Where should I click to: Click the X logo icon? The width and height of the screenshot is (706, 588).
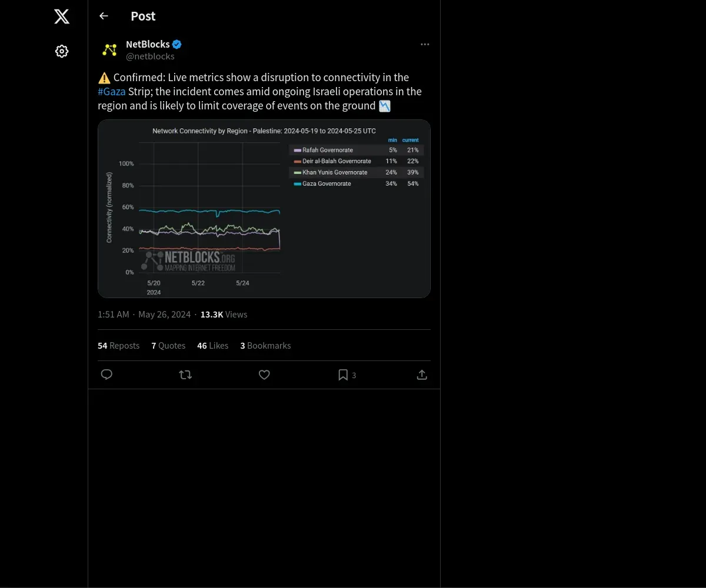click(x=62, y=16)
